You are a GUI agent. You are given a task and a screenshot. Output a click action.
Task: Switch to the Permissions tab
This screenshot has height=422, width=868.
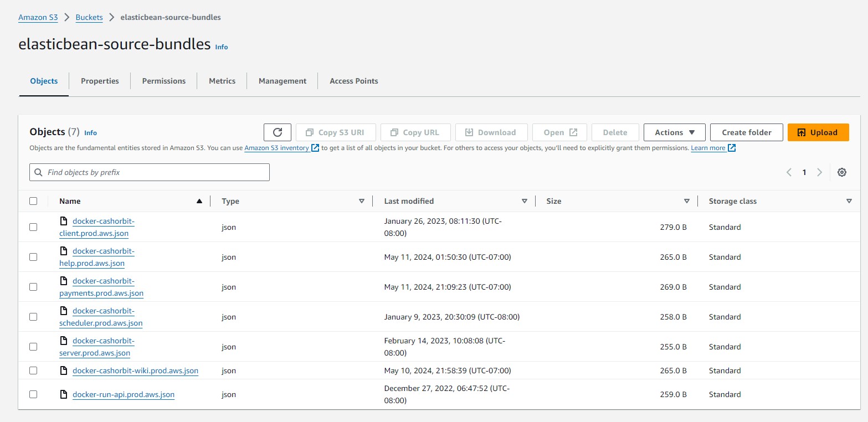pos(164,81)
